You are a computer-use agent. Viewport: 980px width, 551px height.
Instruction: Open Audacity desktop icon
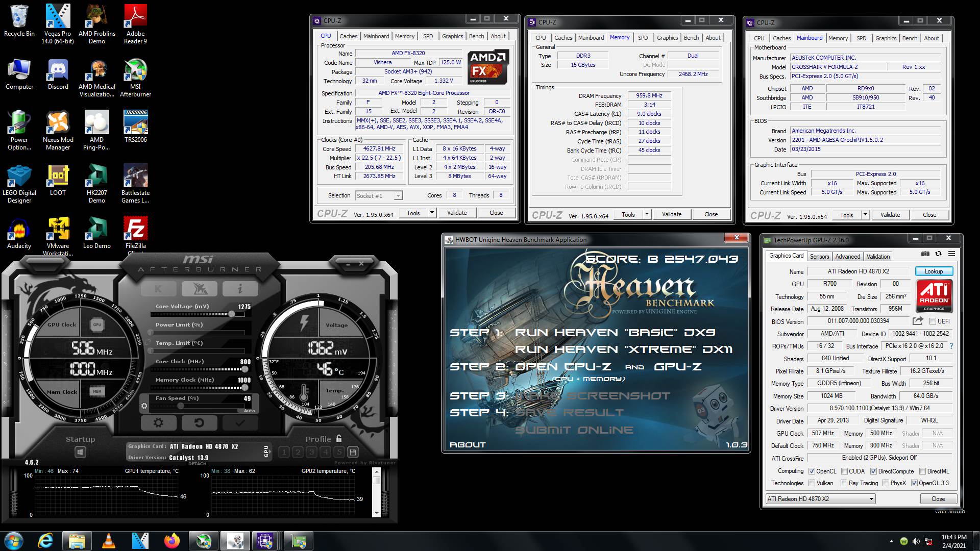pyautogui.click(x=19, y=234)
